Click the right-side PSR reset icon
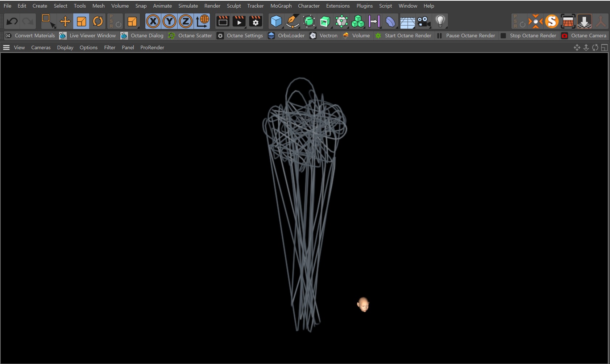The image size is (610, 364). click(x=519, y=21)
